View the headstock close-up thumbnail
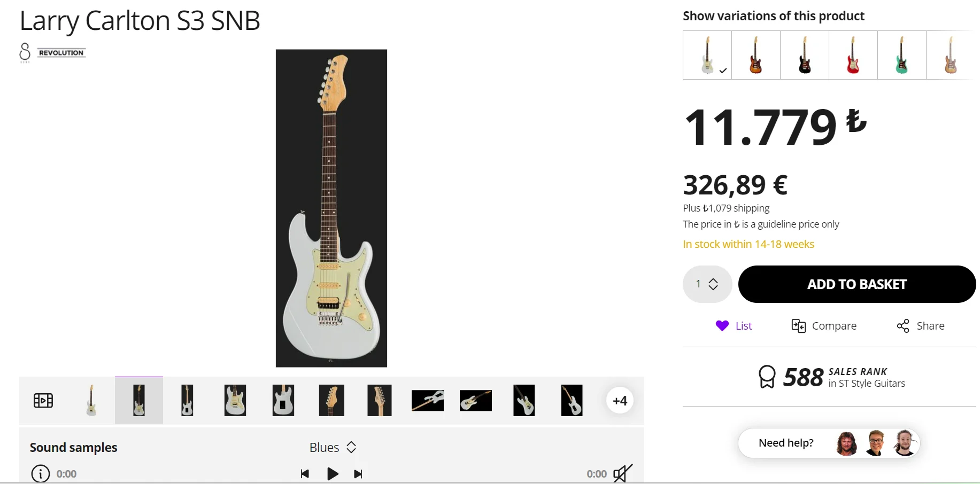Viewport: 980px width, 484px height. coord(331,401)
